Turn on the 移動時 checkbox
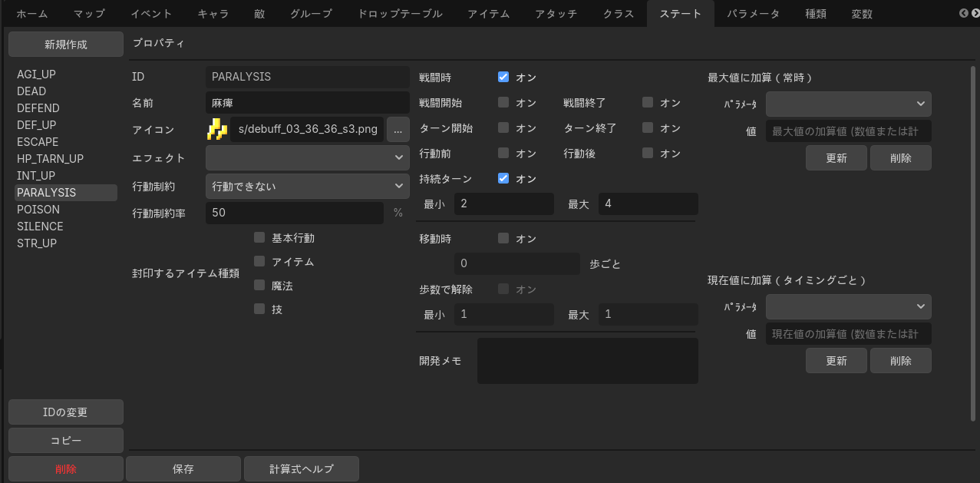980x483 pixels. pyautogui.click(x=503, y=238)
